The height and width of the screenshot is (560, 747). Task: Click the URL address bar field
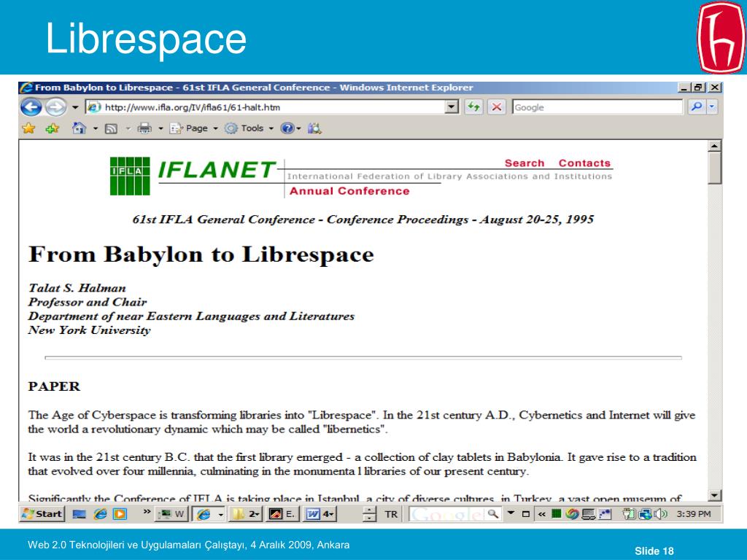[x=273, y=107]
